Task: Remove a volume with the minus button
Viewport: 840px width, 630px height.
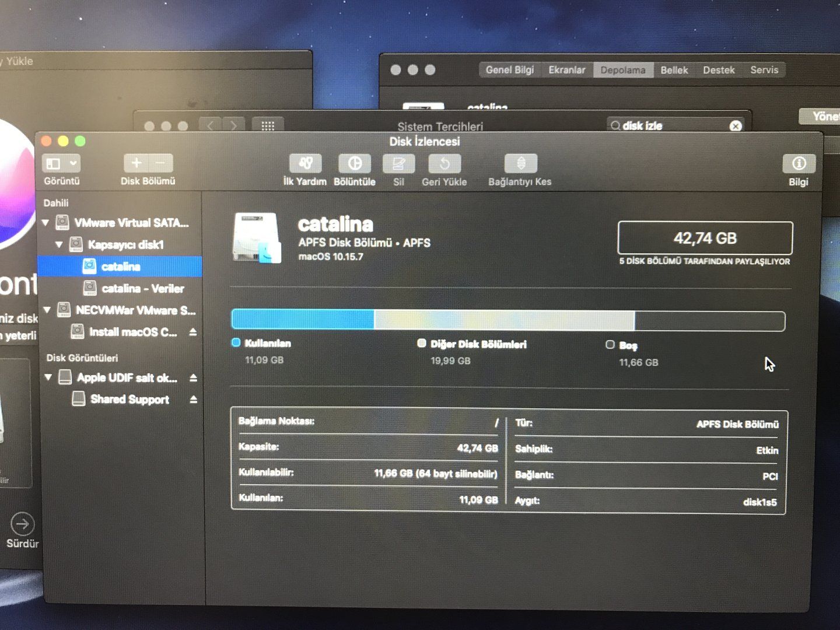Action: click(161, 163)
